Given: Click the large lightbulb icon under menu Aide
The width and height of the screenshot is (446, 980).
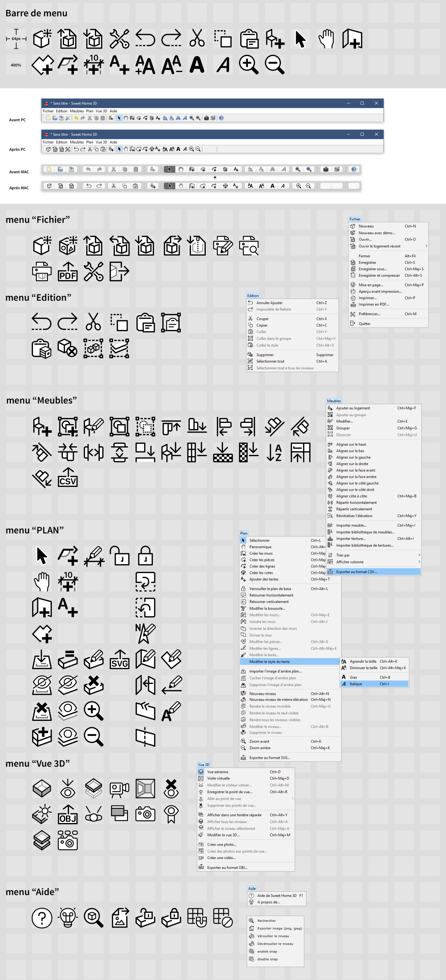Looking at the screenshot, I should (67, 918).
